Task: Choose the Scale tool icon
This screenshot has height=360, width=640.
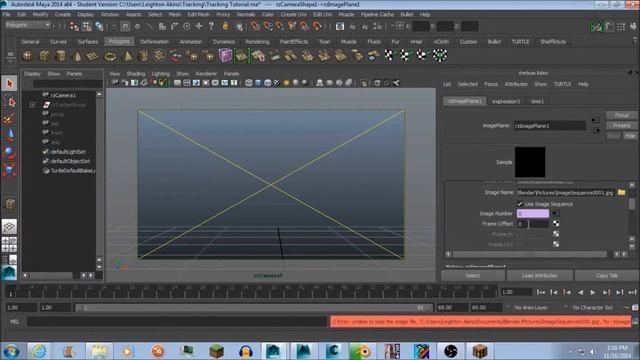Action: (10, 170)
